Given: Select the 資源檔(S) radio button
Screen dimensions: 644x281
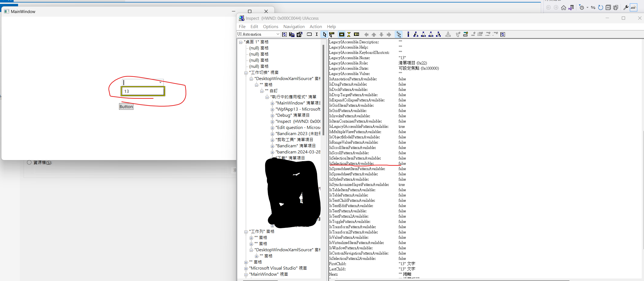Looking at the screenshot, I should point(29,163).
